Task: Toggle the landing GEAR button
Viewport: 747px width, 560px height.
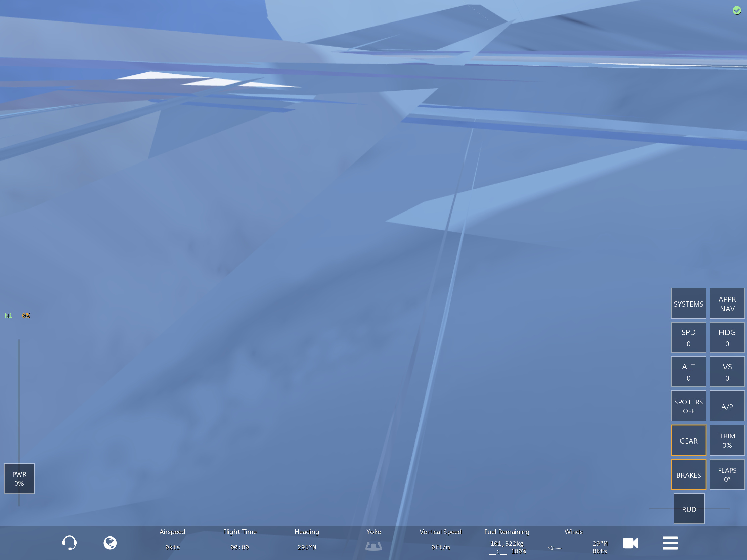Action: tap(688, 440)
